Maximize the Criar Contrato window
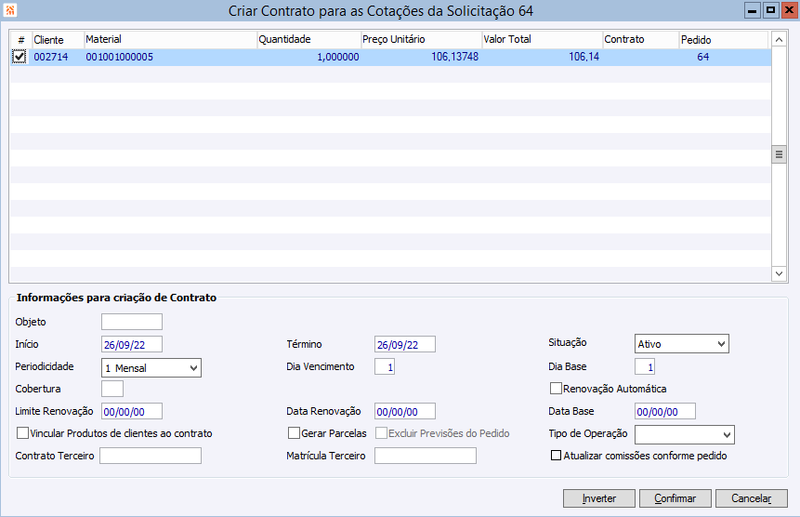 tap(770, 10)
